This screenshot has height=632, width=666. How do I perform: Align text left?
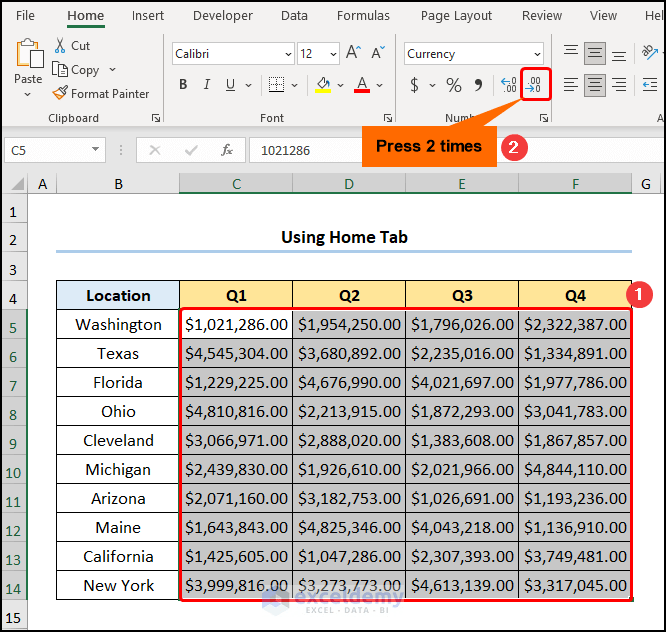tap(570, 85)
